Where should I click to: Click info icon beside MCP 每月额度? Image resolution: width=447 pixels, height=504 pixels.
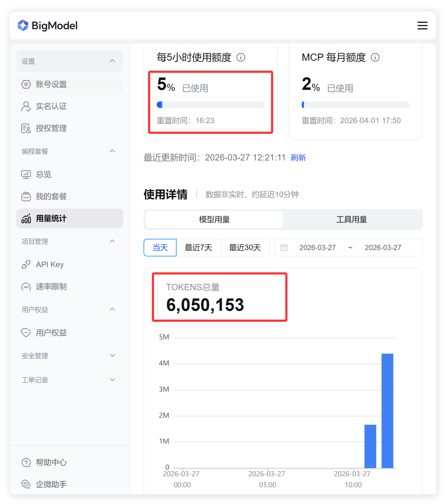click(375, 57)
